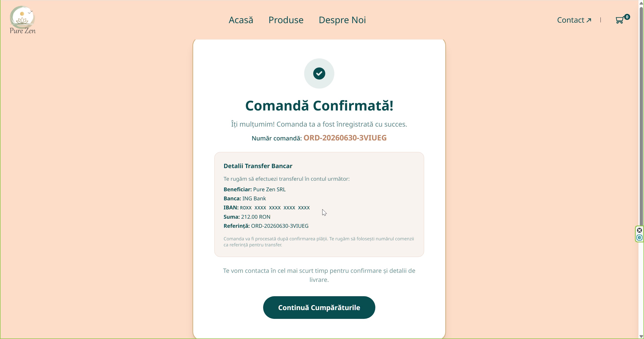
Task: Click the green checkmark confirmation icon
Action: tap(319, 73)
